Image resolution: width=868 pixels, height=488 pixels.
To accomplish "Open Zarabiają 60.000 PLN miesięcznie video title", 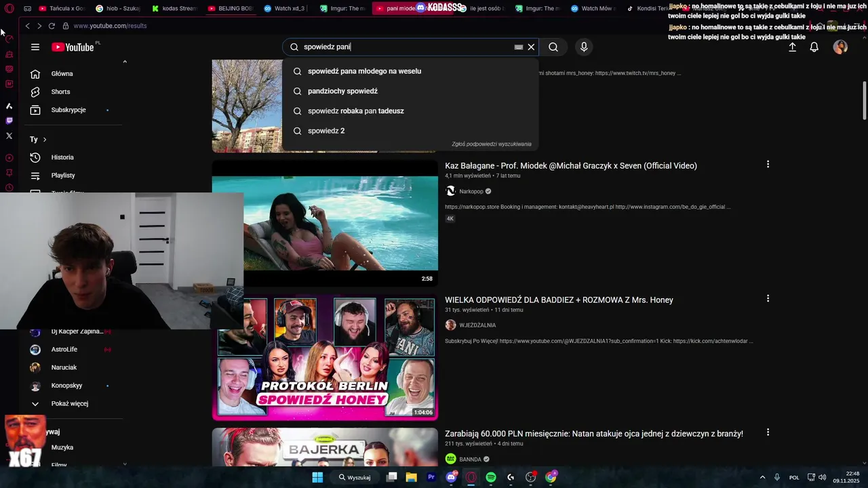I will 594,434.
